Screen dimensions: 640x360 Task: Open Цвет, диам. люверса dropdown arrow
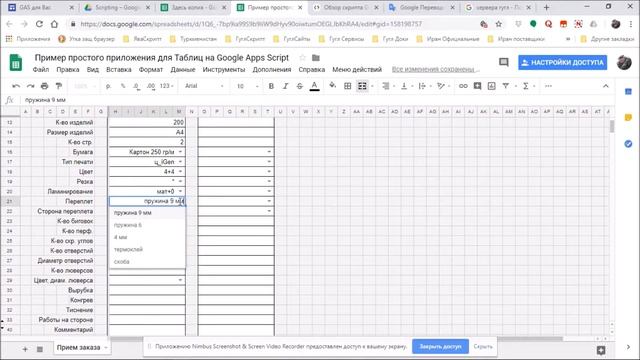coord(180,280)
